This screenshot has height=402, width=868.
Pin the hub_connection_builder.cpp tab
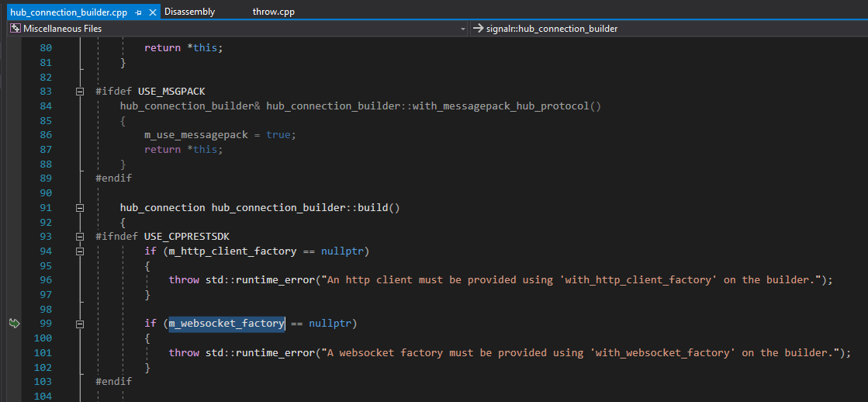(138, 12)
